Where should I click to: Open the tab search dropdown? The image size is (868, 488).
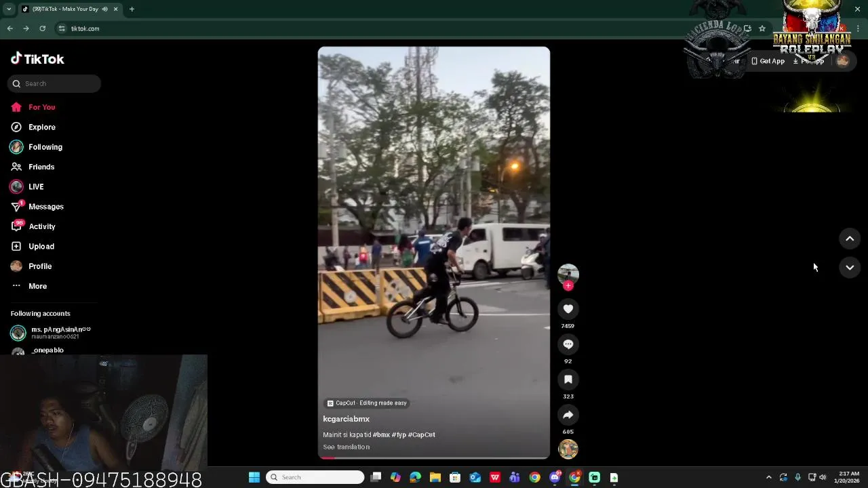point(8,9)
